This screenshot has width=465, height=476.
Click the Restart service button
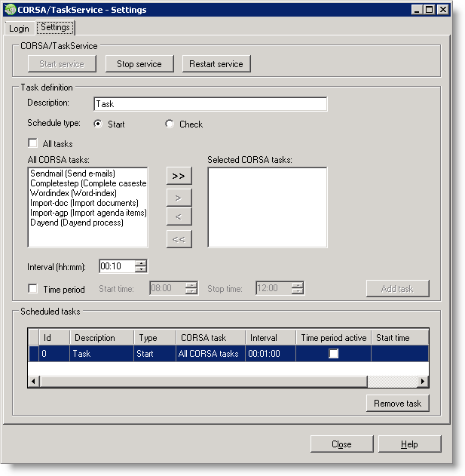216,64
